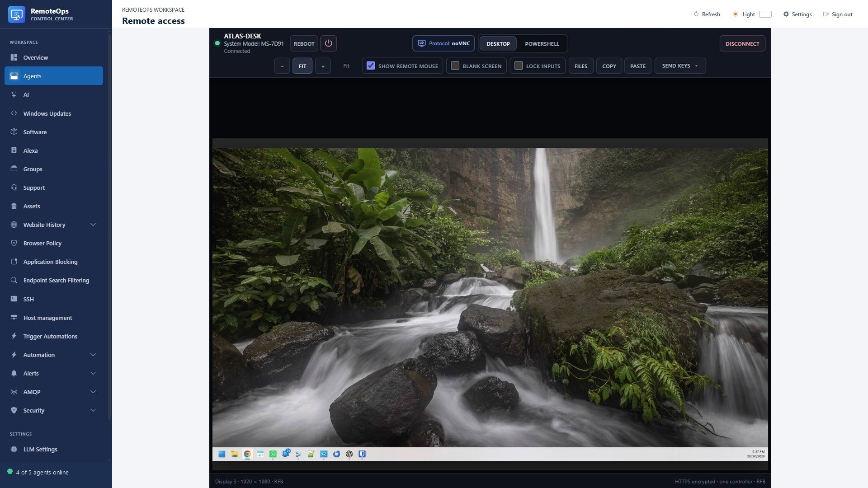The height and width of the screenshot is (488, 868).
Task: Click the Protocol noVNC selector
Action: tap(443, 43)
